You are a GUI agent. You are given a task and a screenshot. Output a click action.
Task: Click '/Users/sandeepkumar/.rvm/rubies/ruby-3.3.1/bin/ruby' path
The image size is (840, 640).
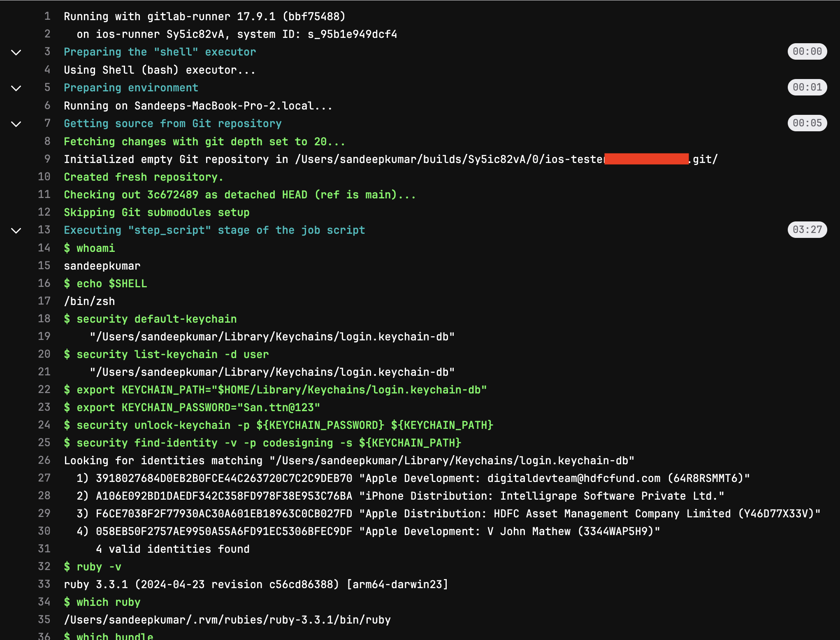[227, 620]
